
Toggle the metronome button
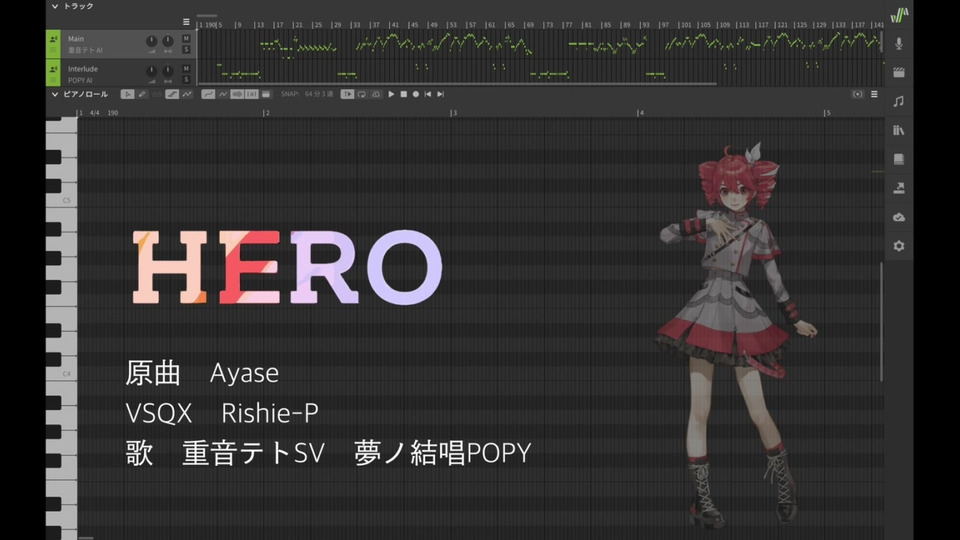(376, 94)
